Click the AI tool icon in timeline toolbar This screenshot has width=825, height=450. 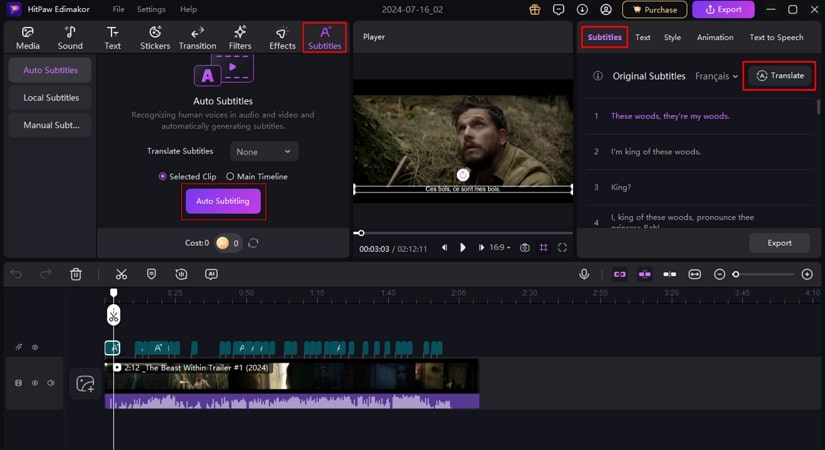[211, 274]
